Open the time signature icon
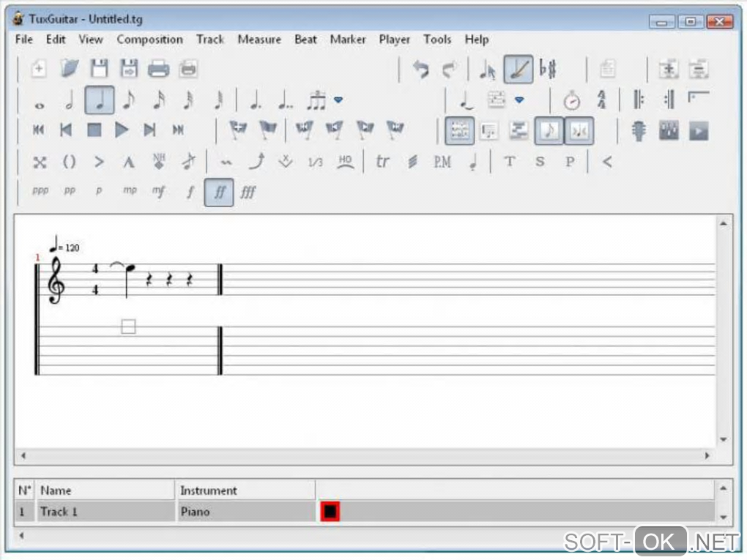 [x=601, y=100]
